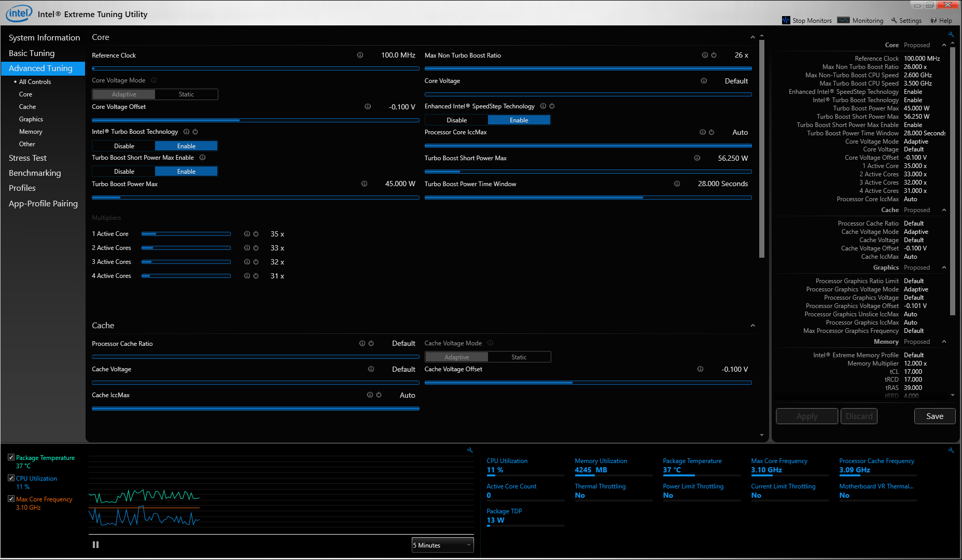Viewport: 962px width, 560px height.
Task: Click info icon for Cache Voltage
Action: (371, 369)
